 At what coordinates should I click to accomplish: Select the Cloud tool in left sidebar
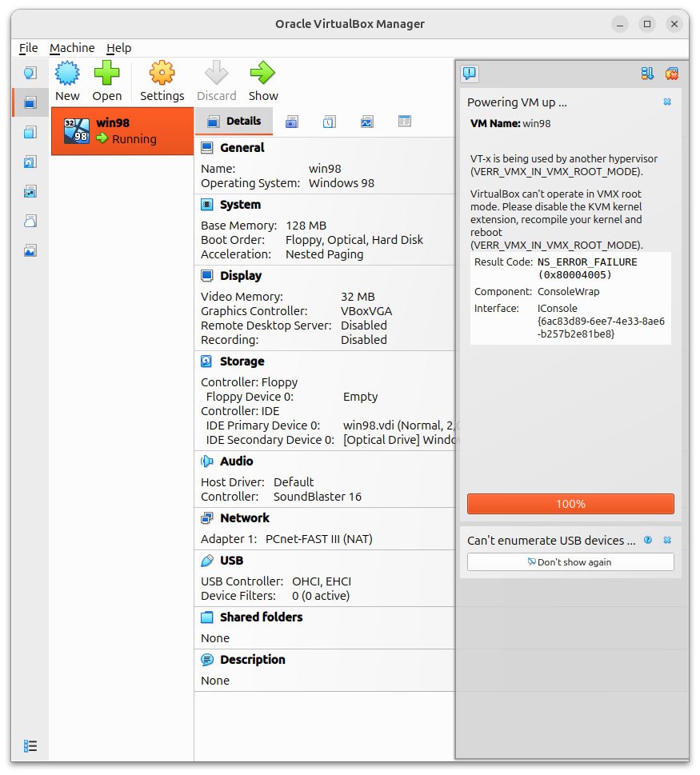tap(30, 221)
